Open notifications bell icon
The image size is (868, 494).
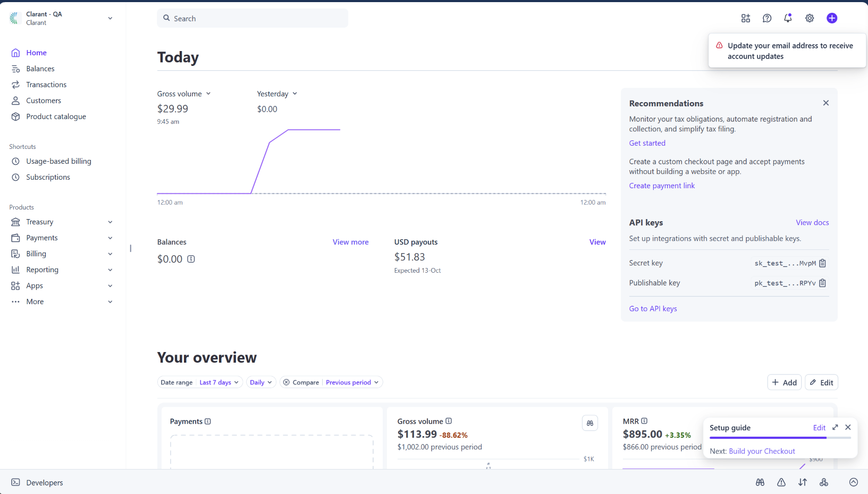[x=788, y=18]
